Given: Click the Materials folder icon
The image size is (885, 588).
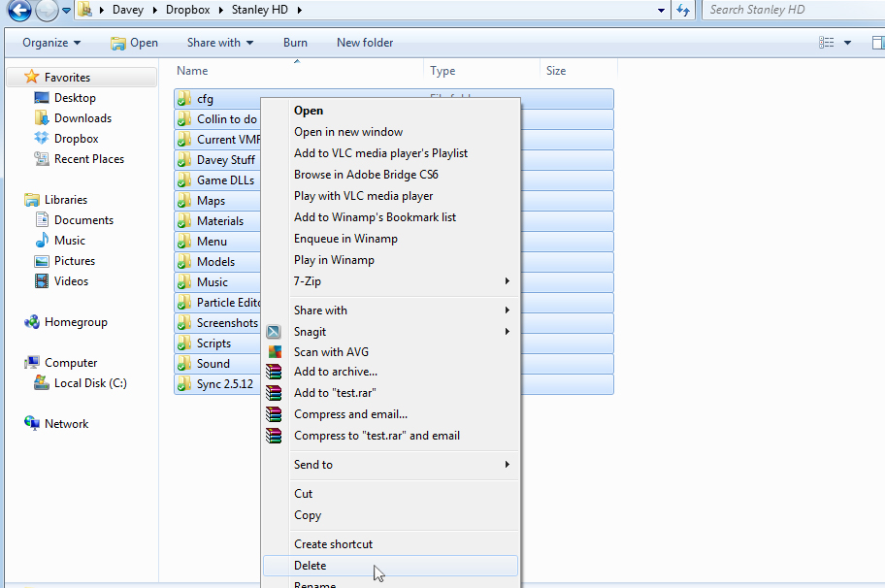Looking at the screenshot, I should [x=184, y=220].
